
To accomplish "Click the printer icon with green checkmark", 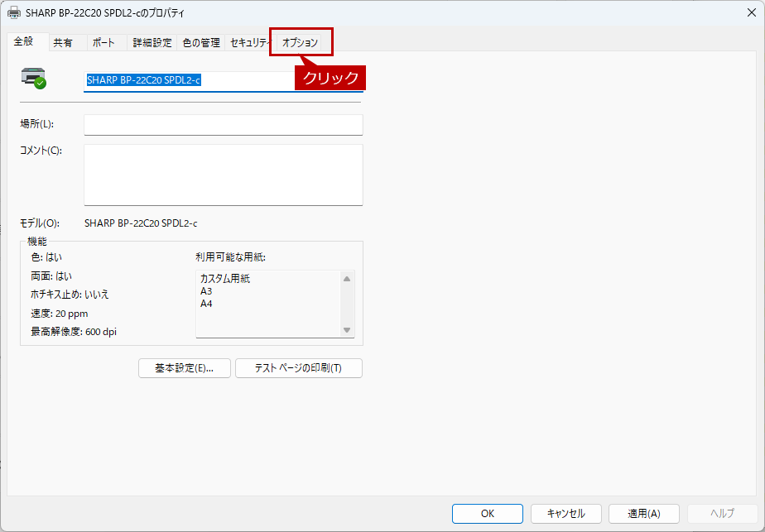I will click(x=34, y=78).
